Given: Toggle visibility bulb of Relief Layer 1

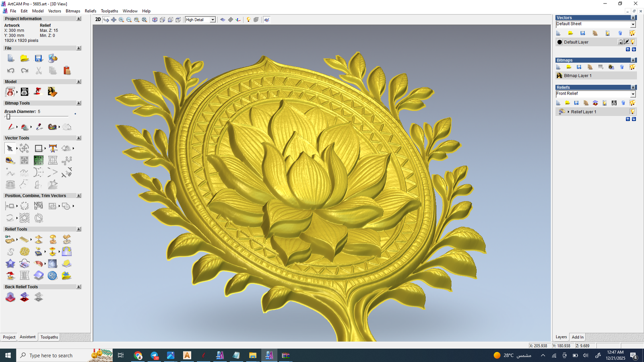Looking at the screenshot, I should (633, 112).
